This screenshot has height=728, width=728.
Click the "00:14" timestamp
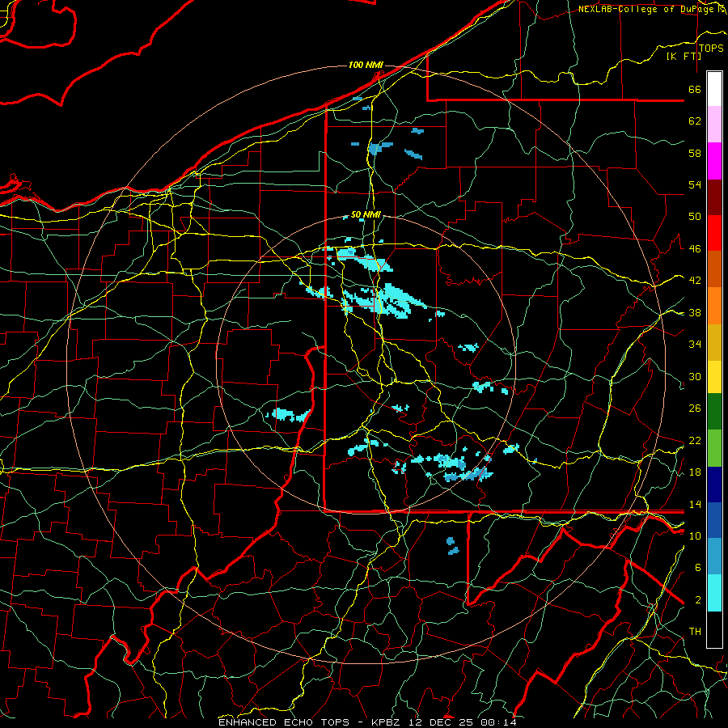pos(499,722)
